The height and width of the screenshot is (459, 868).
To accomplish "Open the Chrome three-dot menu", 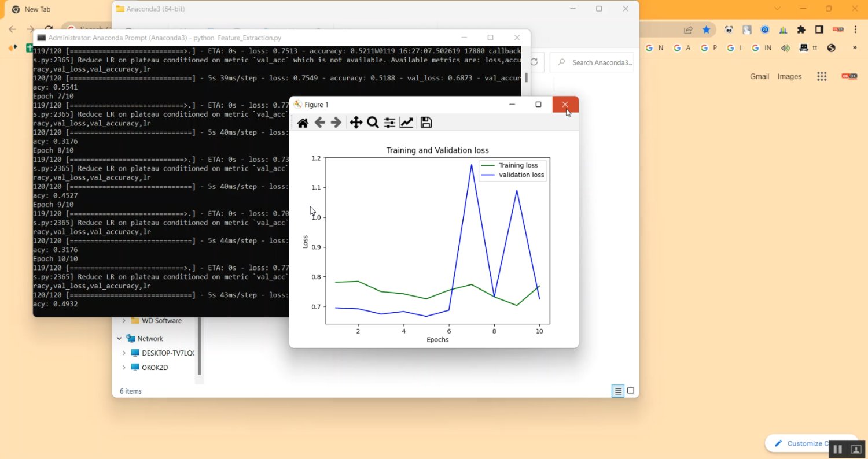I will [x=855, y=29].
